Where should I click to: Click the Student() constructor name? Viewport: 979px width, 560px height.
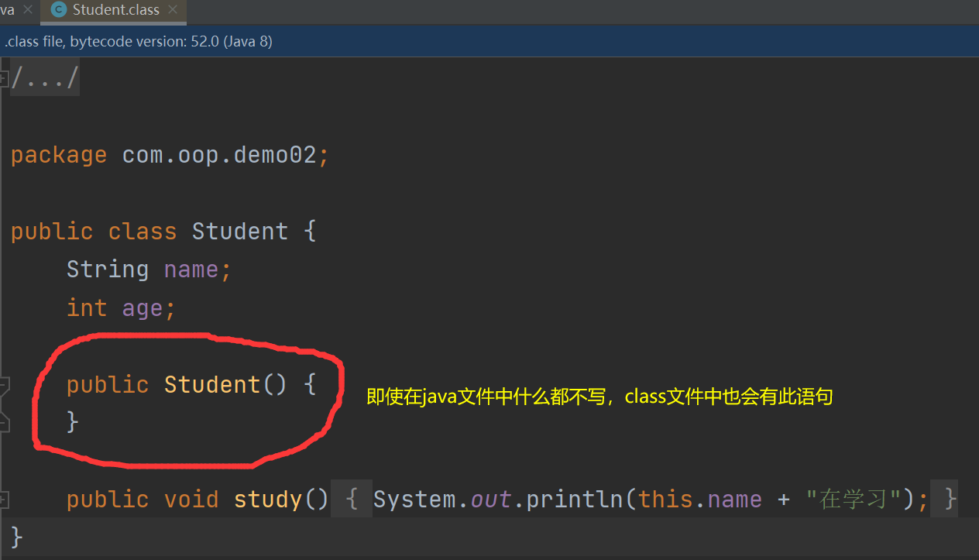pyautogui.click(x=212, y=384)
